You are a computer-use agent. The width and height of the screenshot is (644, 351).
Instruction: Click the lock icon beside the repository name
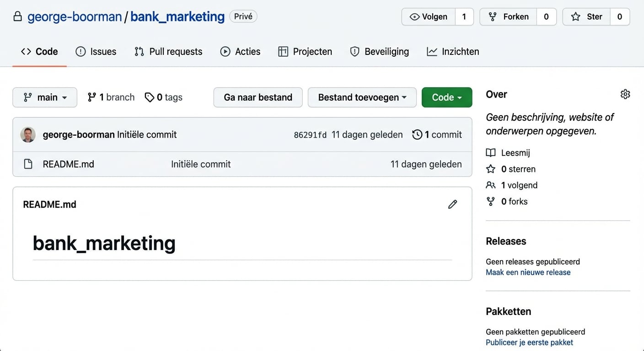[17, 16]
